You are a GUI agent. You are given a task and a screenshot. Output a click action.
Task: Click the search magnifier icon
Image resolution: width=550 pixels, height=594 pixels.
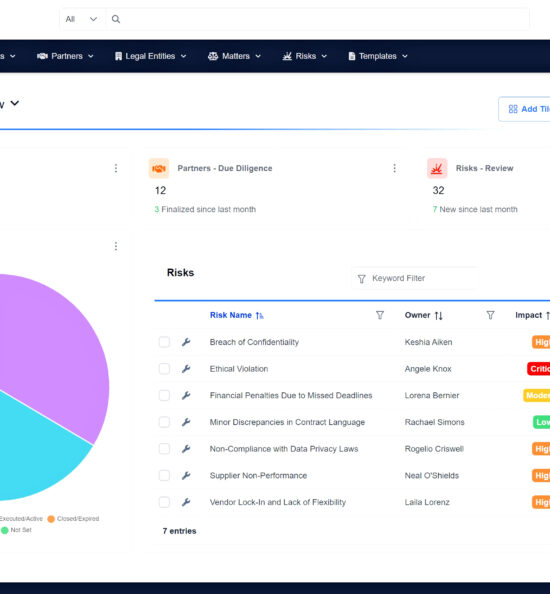point(116,19)
